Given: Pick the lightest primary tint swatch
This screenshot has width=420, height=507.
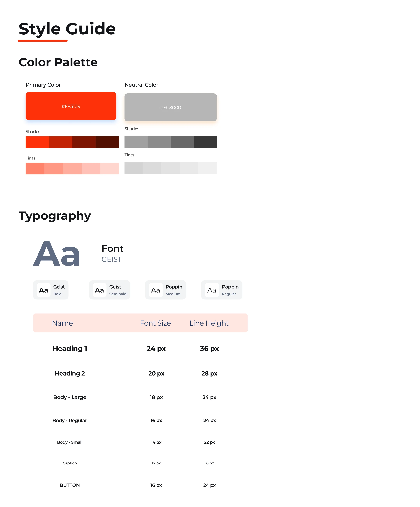Looking at the screenshot, I should click(110, 169).
